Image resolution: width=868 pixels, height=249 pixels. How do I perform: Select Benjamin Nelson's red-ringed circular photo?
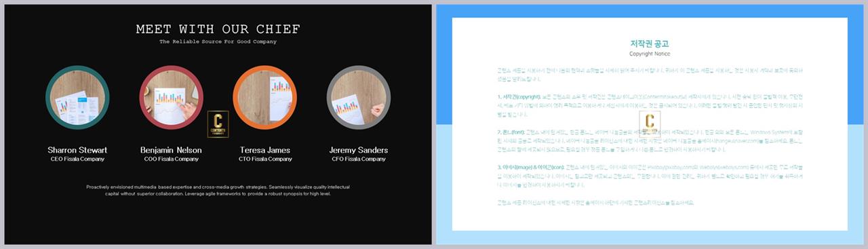tap(171, 98)
